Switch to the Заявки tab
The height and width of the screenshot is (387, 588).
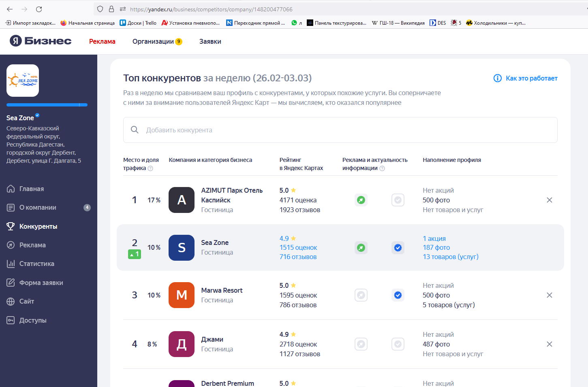pyautogui.click(x=210, y=41)
